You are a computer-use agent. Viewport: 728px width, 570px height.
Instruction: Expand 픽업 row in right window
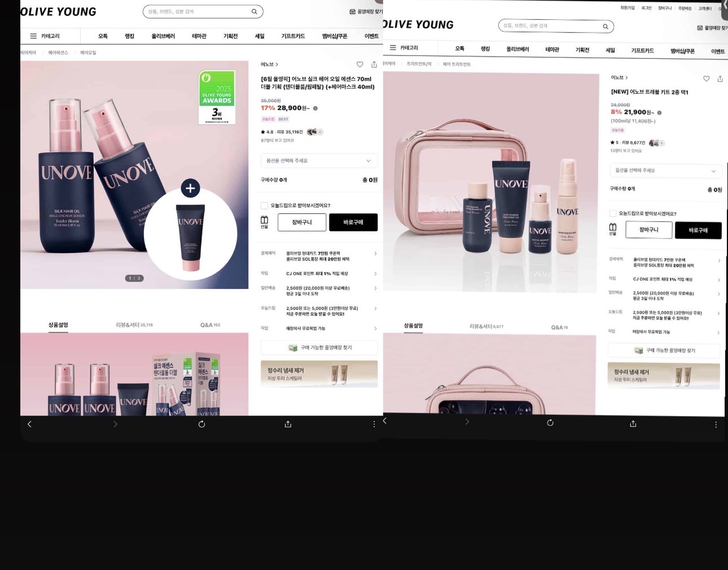pyautogui.click(x=665, y=332)
